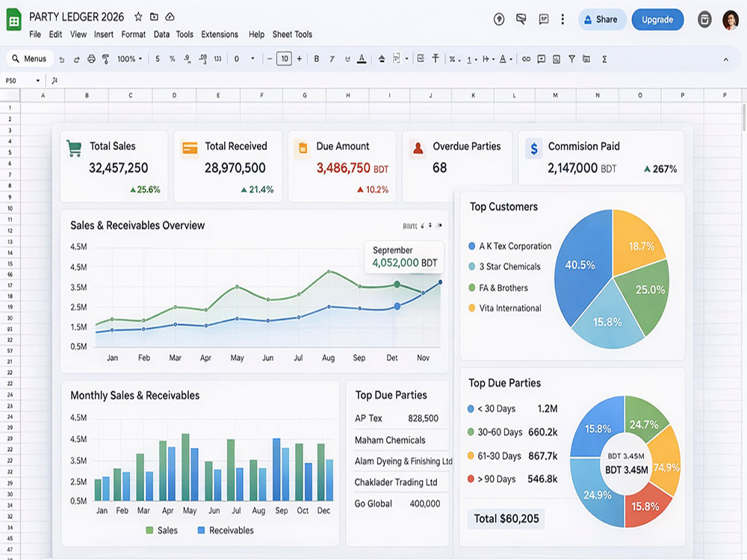Open the font dropdown arrow

tap(252, 58)
